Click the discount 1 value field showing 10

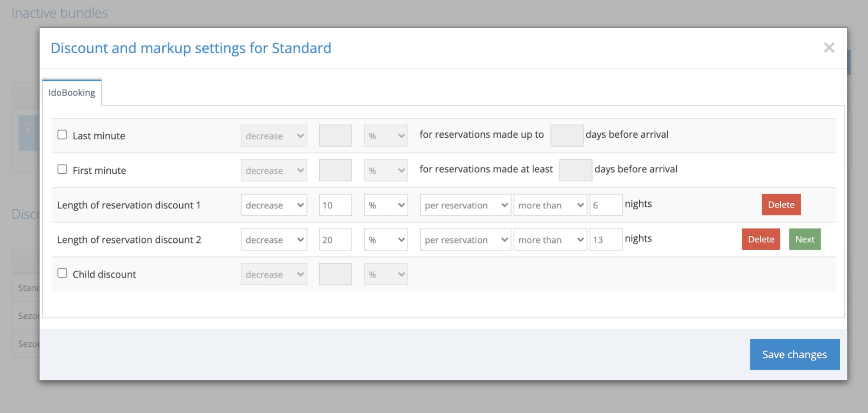(x=335, y=205)
